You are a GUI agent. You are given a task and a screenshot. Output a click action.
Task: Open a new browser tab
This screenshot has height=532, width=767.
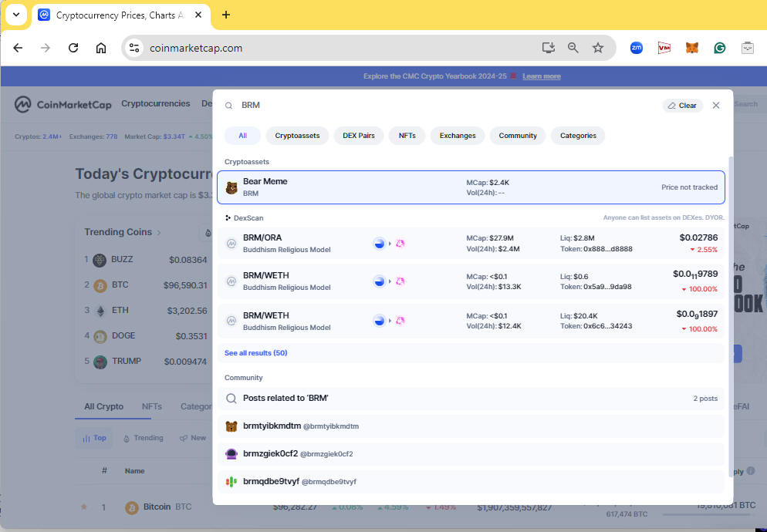pos(226,15)
